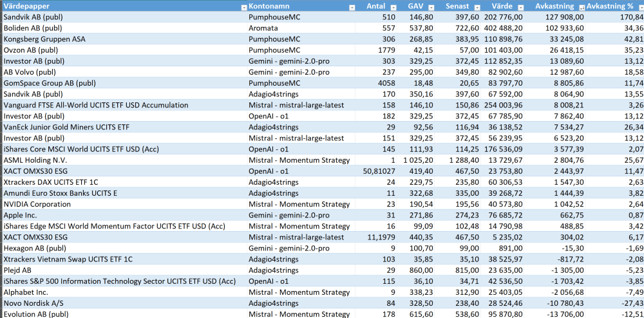Open the Kontonamn column filter dropdown
Screen dimensions: 644x318
tap(352, 7)
